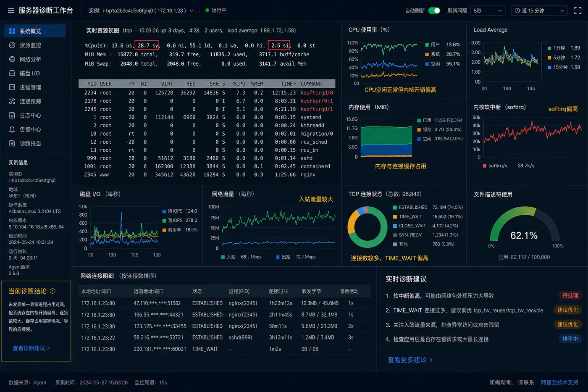Click the 阿里云技术支持 link
The image size is (588, 392).
click(x=559, y=382)
